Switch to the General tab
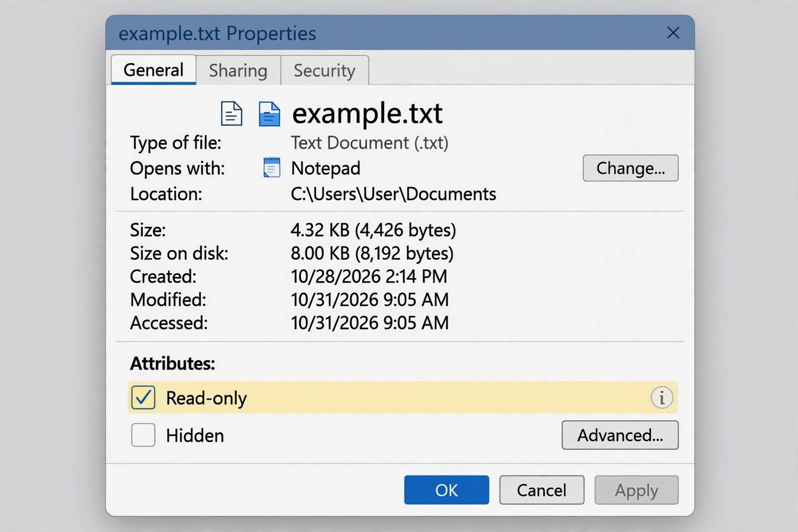This screenshot has height=532, width=798. [x=154, y=70]
